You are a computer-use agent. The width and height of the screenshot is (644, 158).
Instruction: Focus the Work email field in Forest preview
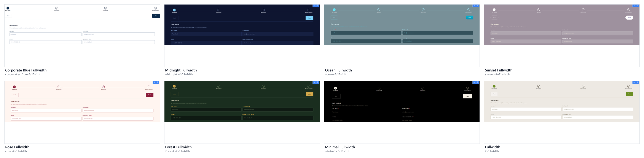(x=278, y=110)
